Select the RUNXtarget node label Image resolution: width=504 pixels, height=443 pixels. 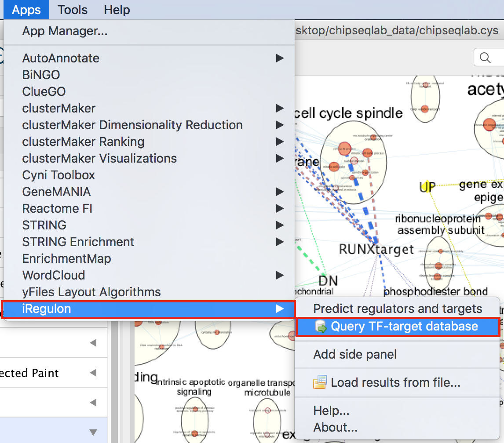point(376,250)
